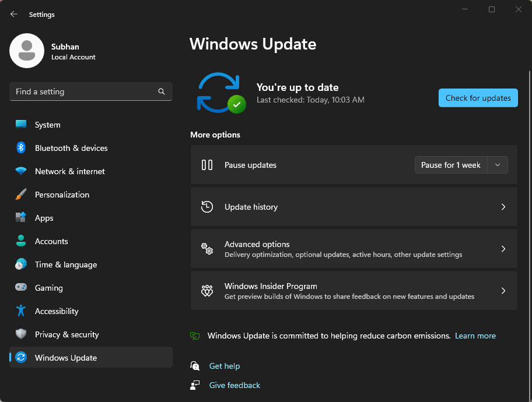
Task: Click Pause for 1 week button
Action: point(451,165)
